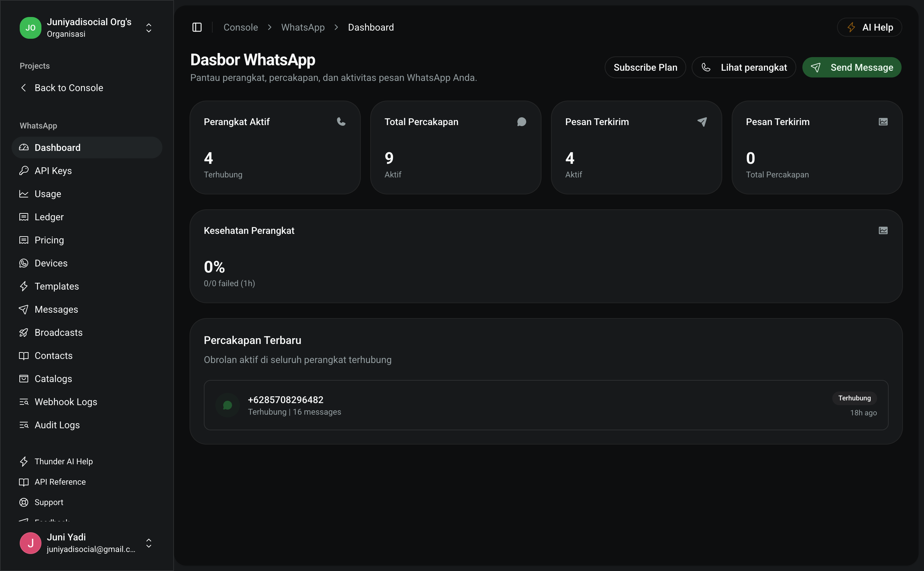Click the Templates lightning icon

tap(24, 286)
